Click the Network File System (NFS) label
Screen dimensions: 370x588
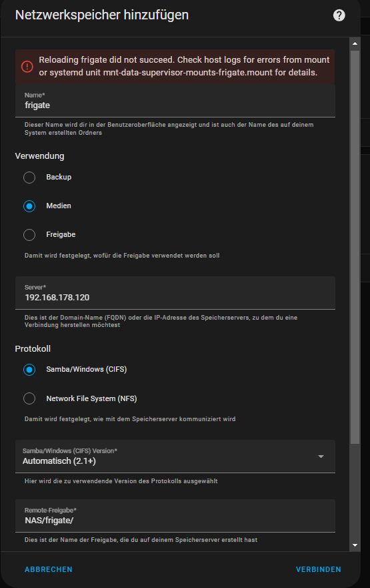[x=91, y=398]
